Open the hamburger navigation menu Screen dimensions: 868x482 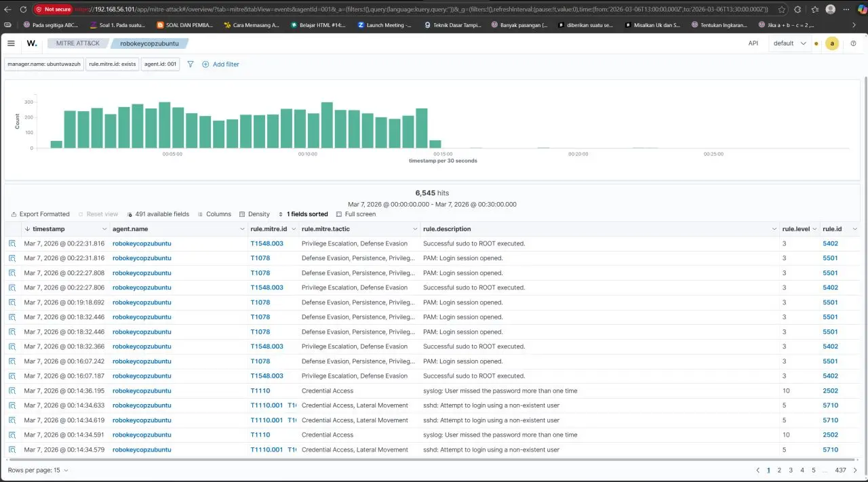(11, 43)
